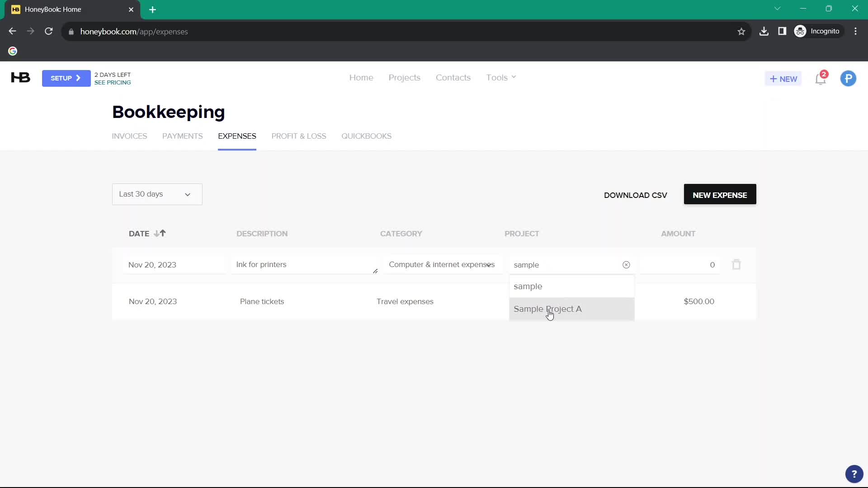Click the Setup button
Image resolution: width=868 pixels, height=488 pixels.
[x=66, y=78]
